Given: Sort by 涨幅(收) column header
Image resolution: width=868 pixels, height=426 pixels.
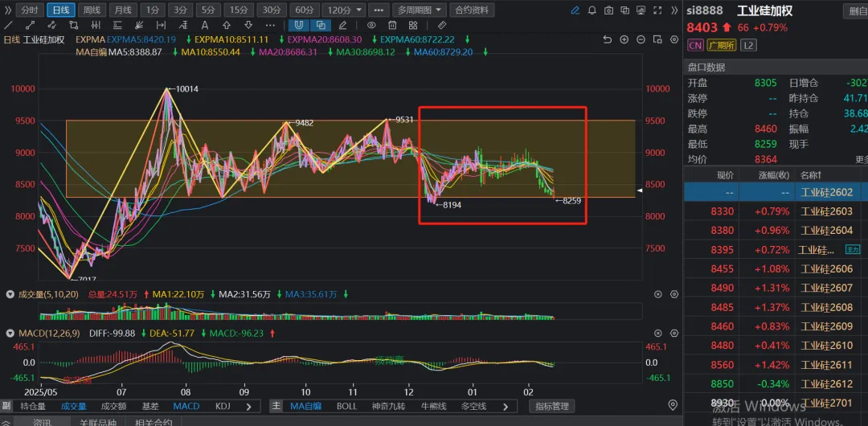Looking at the screenshot, I should click(774, 175).
